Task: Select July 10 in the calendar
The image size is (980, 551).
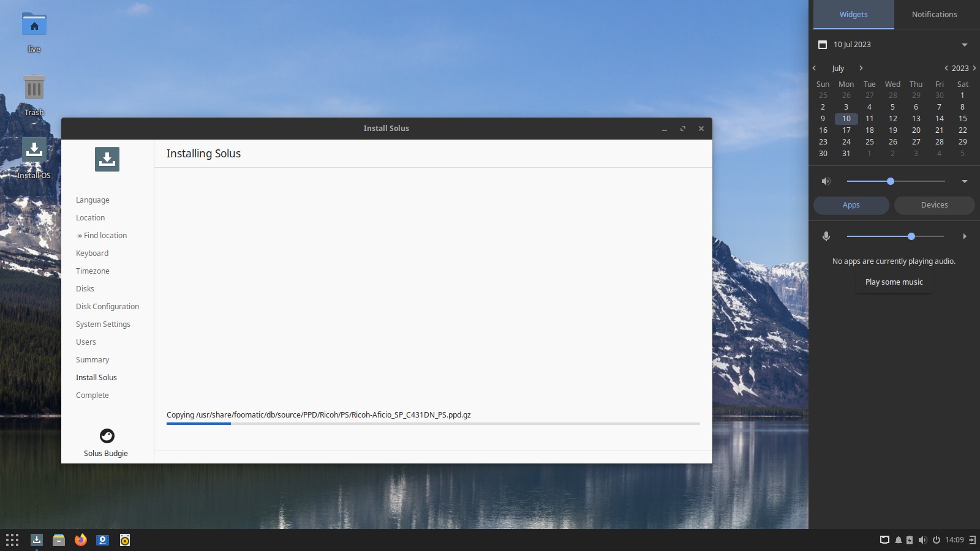Action: pos(846,119)
